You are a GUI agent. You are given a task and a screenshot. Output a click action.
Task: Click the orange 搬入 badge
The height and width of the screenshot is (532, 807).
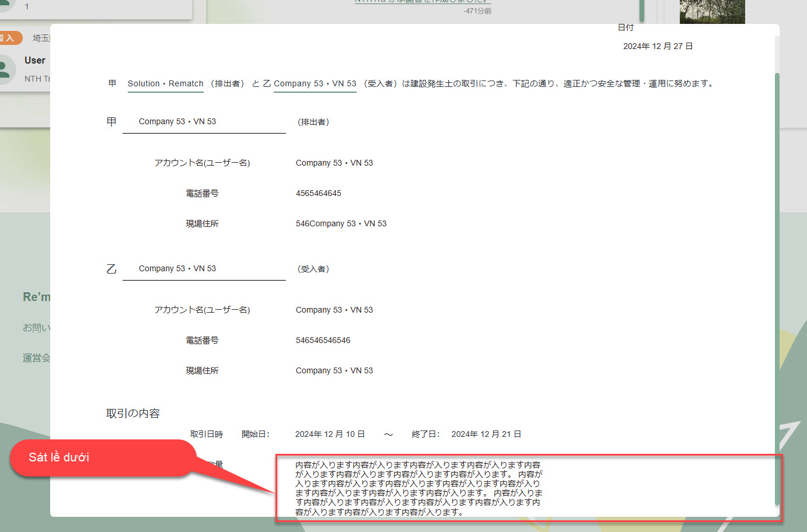tap(10, 38)
